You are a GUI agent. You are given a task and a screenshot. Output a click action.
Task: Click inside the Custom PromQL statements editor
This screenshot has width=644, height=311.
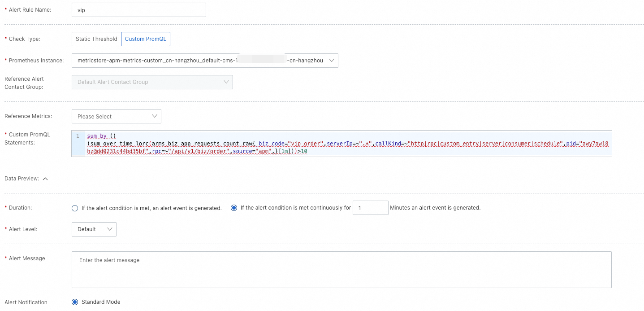(341, 144)
